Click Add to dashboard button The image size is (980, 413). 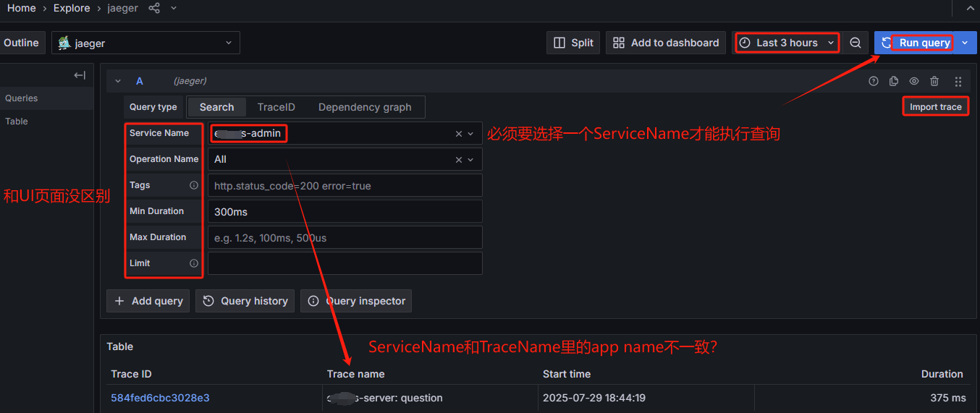click(666, 43)
